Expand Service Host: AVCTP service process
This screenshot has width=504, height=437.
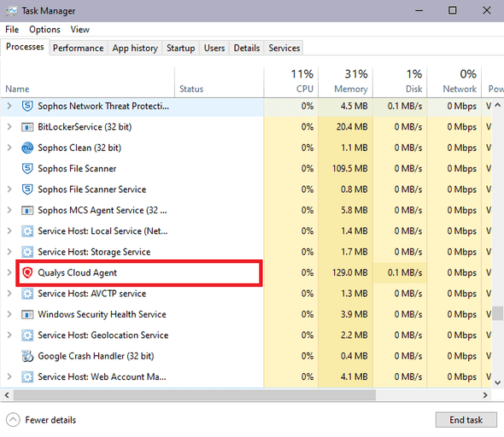9,294
